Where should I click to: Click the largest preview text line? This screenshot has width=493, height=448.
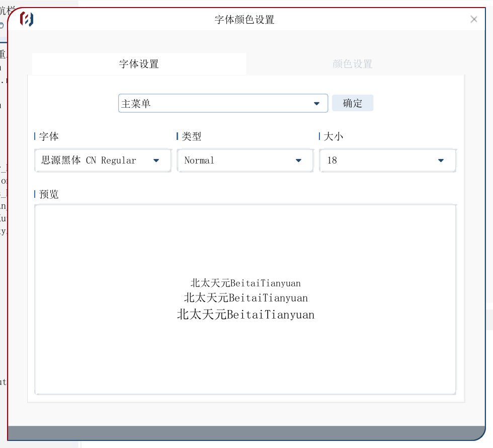245,315
